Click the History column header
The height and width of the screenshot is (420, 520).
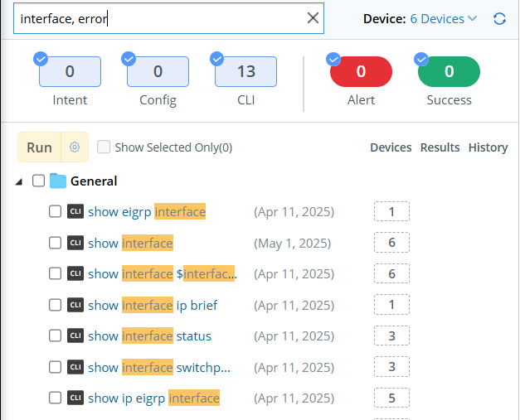488,147
